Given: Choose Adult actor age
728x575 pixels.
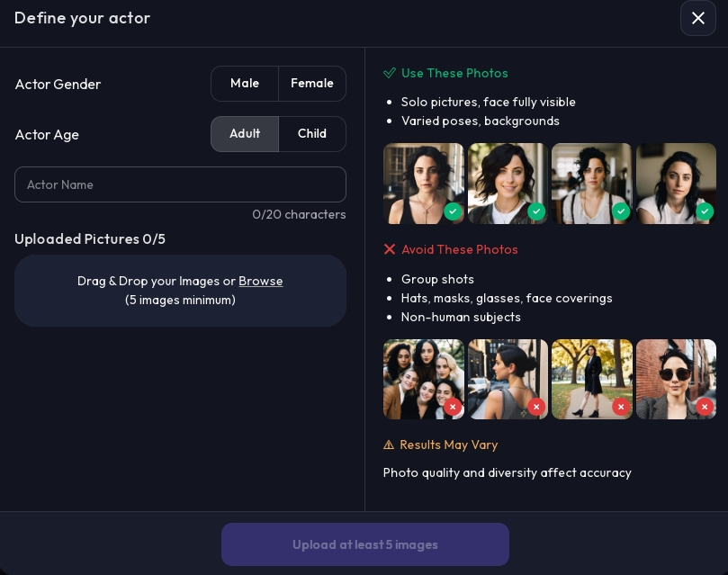Looking at the screenshot, I should [x=245, y=134].
